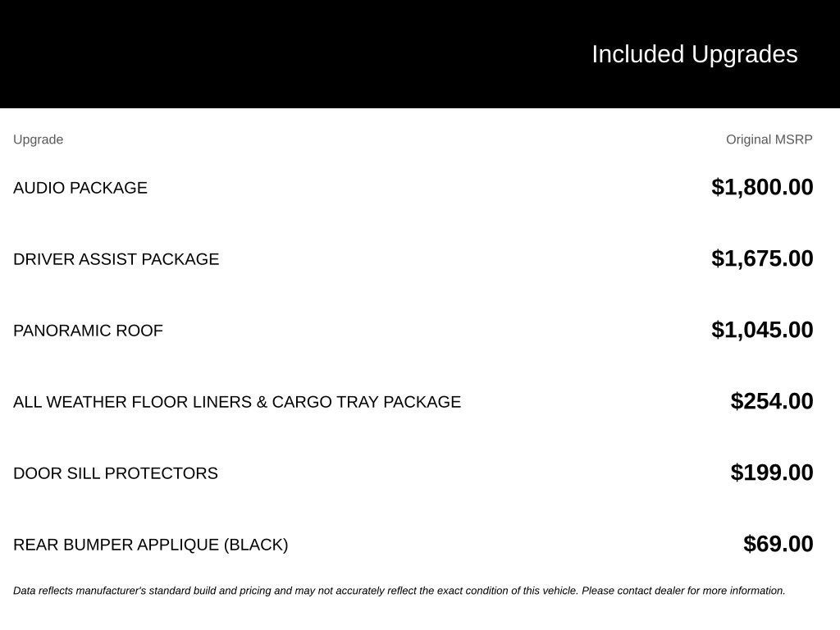
Task: Click the $199.00 door sill price
Action: (x=772, y=472)
